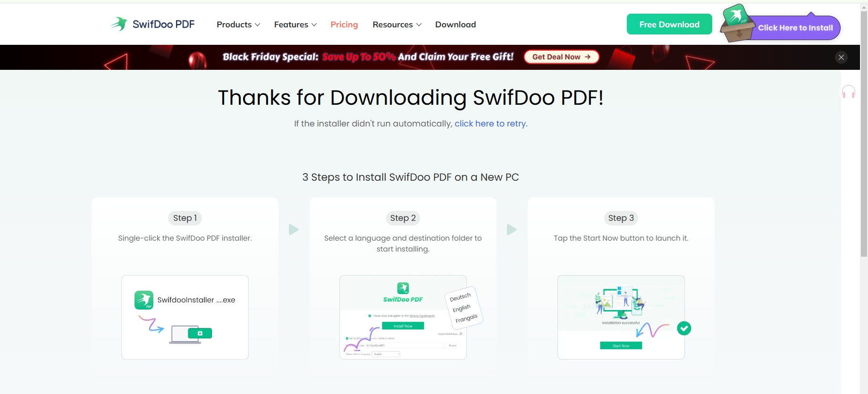Click 'Single-click the SwifDoo PDF installer' text
The image size is (868, 394).
click(x=185, y=238)
